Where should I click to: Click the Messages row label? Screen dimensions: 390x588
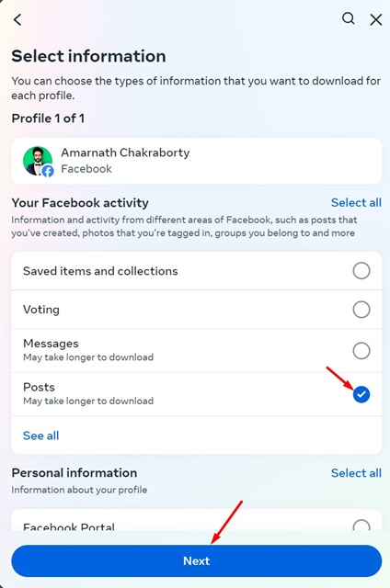51,344
